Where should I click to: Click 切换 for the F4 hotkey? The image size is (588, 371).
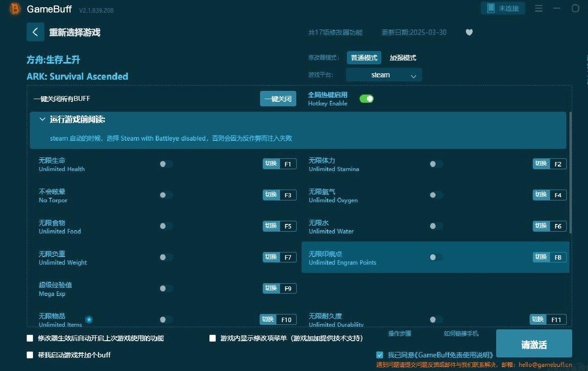(541, 195)
